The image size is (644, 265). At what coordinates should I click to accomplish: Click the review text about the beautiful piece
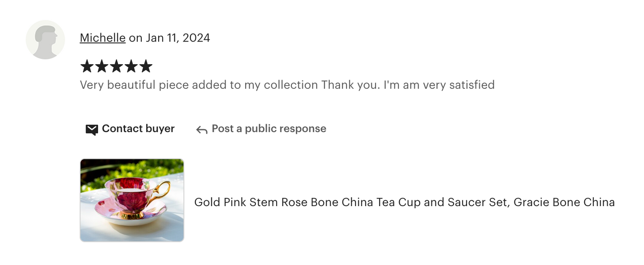(x=287, y=85)
